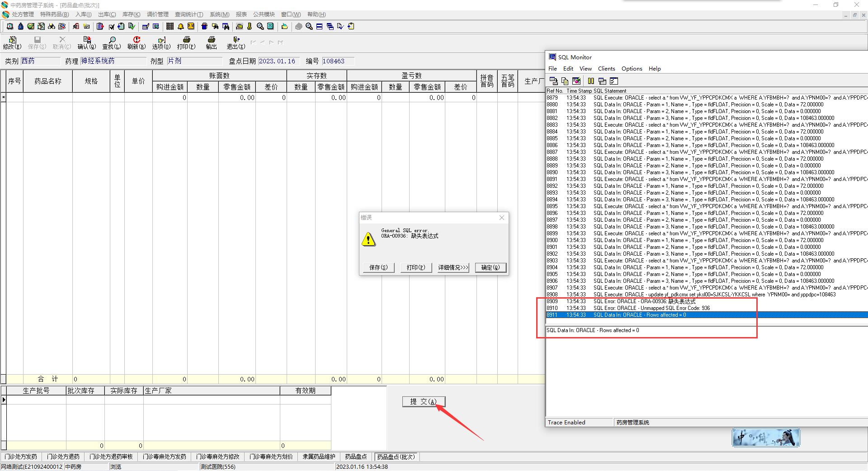Select SQL Monitor row 8910 Unmapped SQL Error
Screen dimensions: 868x471
pyautogui.click(x=707, y=308)
